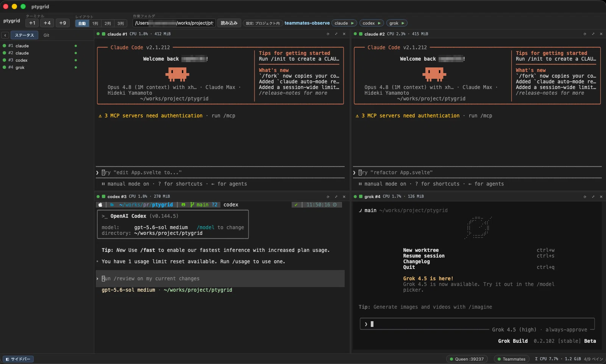Click Σ CPU 7.7% · 1.2 GiB status text
This screenshot has width=606, height=364.
click(x=558, y=359)
